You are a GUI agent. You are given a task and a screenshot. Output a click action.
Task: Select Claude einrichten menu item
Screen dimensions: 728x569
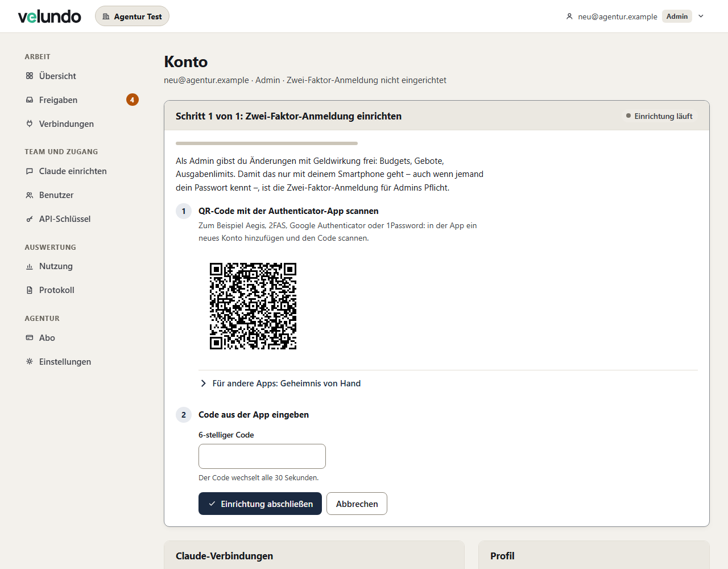[83, 171]
